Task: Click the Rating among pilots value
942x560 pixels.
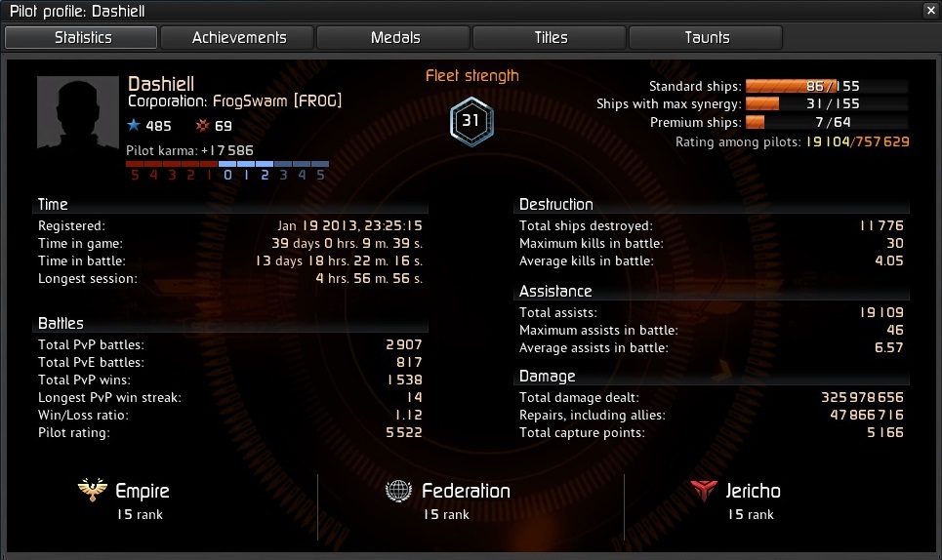Action: [x=857, y=141]
